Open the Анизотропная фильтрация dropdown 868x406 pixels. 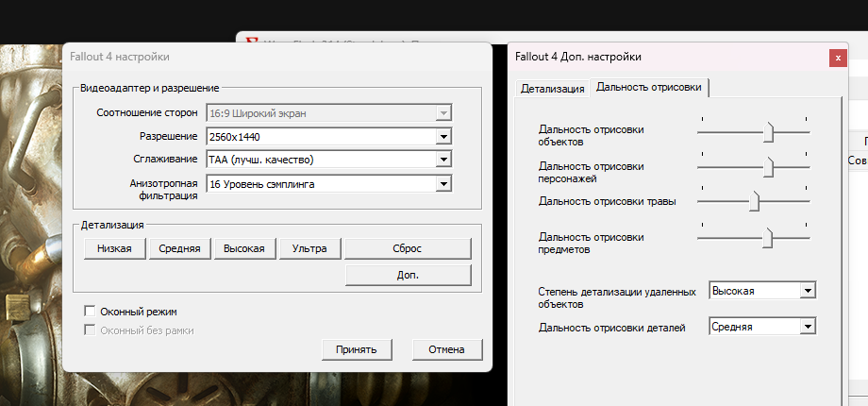(443, 183)
